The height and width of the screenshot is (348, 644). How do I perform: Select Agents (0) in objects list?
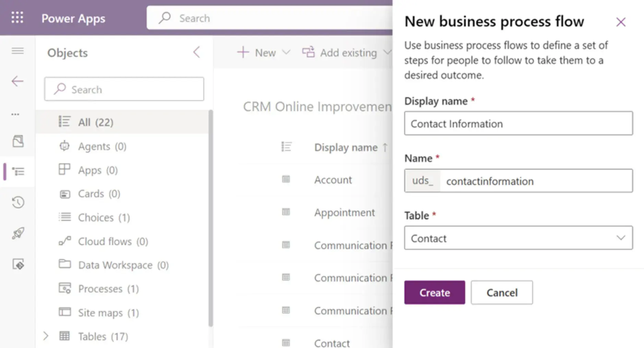pos(122,146)
